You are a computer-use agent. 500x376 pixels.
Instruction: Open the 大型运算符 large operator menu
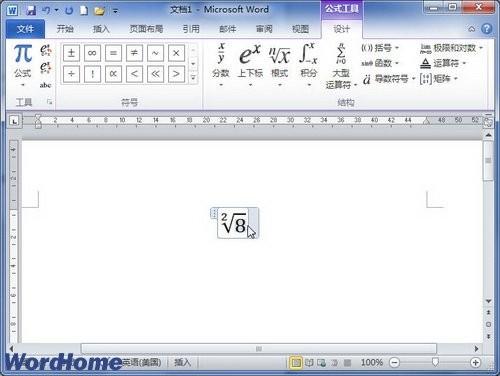coord(341,66)
